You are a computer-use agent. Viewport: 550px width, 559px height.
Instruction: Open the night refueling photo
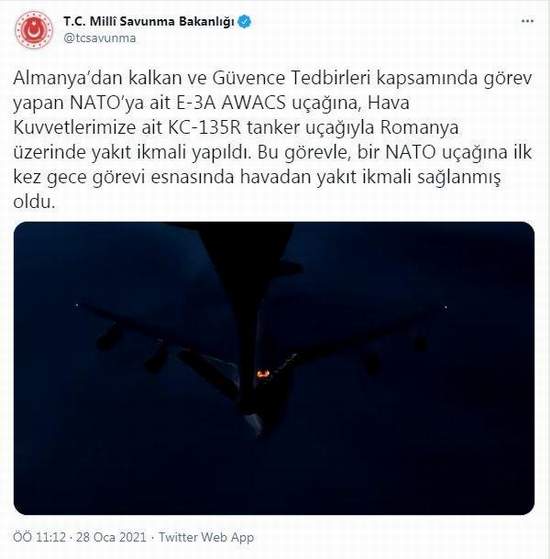tap(274, 368)
